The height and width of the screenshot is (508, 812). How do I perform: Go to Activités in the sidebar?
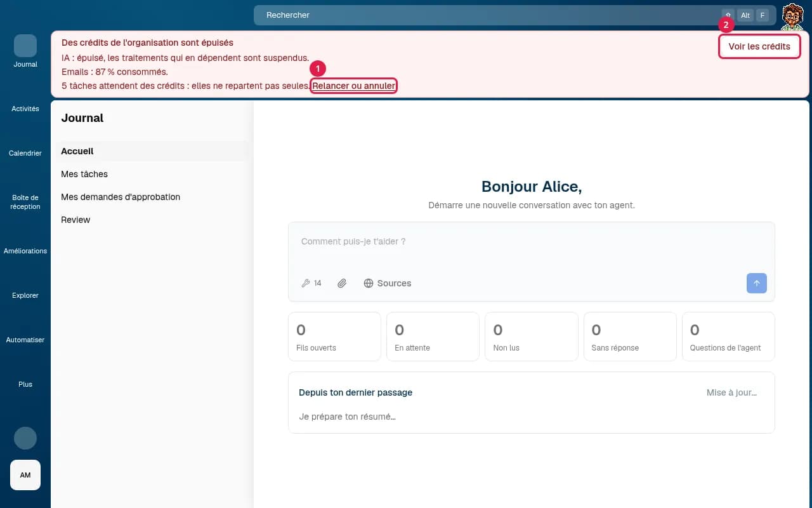click(x=25, y=109)
